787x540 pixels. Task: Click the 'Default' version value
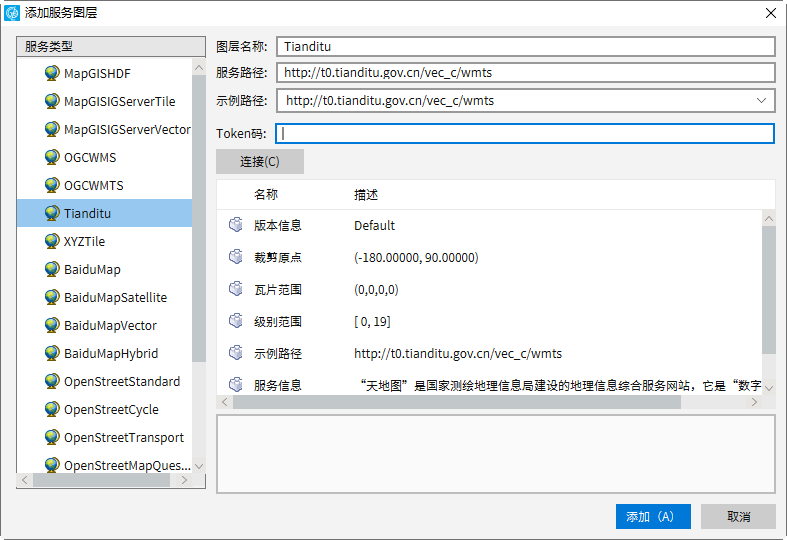tap(374, 225)
